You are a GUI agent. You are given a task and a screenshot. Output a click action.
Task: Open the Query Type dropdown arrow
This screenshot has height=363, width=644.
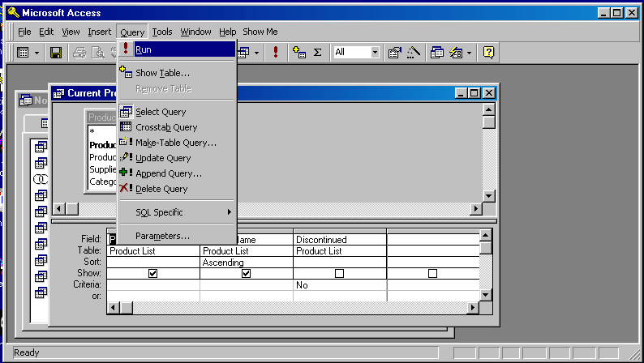point(256,53)
